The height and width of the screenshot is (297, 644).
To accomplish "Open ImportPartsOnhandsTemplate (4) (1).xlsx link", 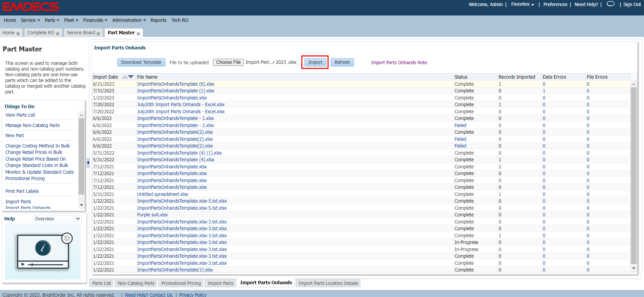I will pos(179,153).
